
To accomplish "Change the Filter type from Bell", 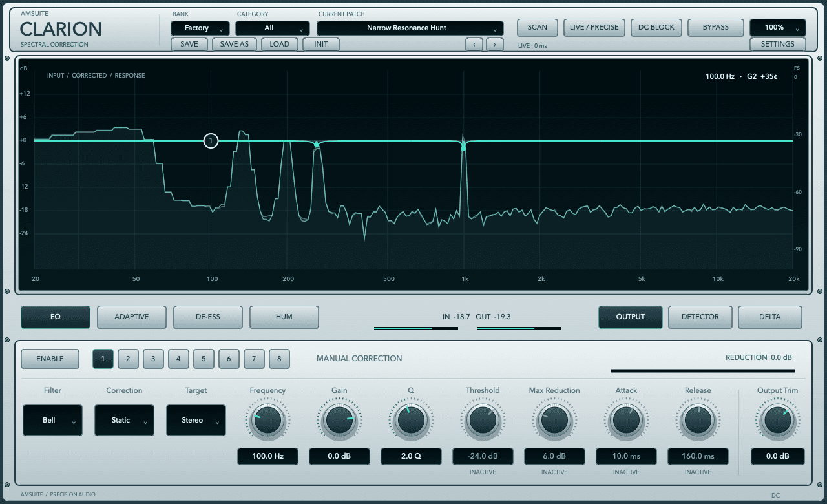I will click(53, 420).
